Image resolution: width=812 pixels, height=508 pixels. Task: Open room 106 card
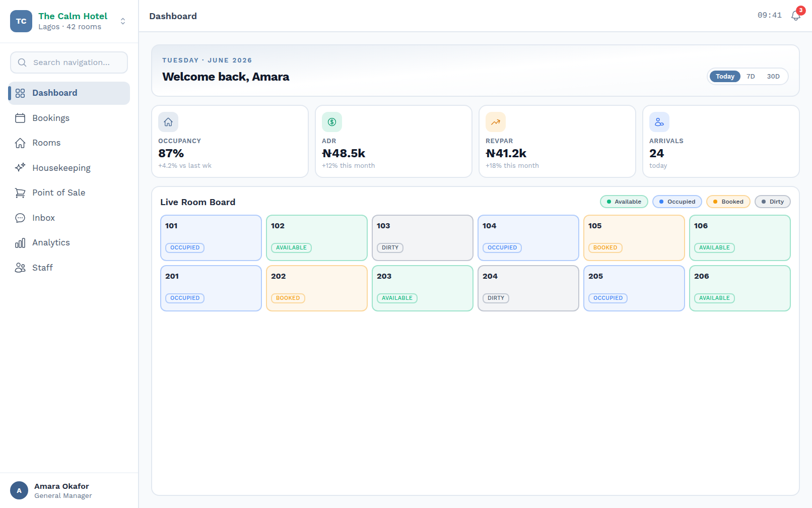coord(740,238)
